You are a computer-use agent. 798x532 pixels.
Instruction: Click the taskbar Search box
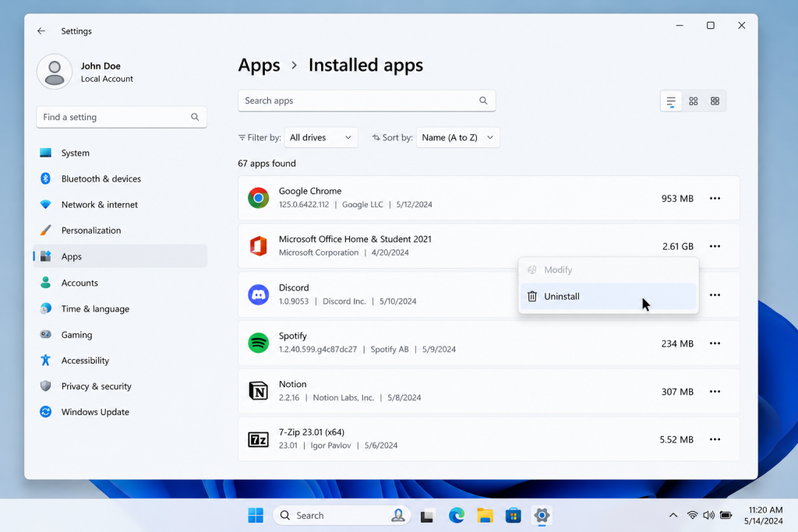click(x=341, y=515)
